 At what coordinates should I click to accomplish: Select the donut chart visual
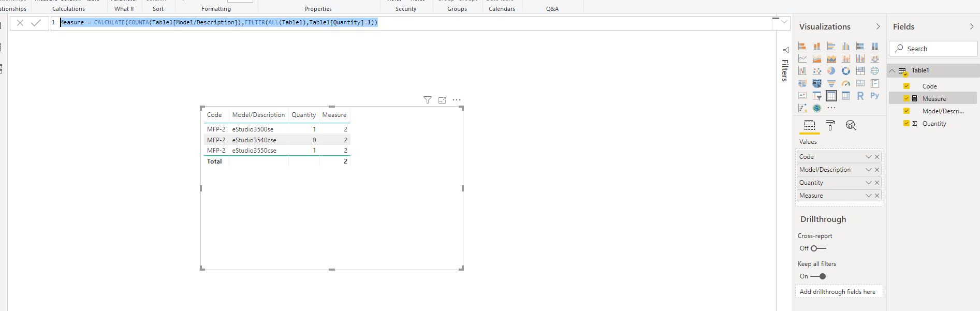click(846, 71)
